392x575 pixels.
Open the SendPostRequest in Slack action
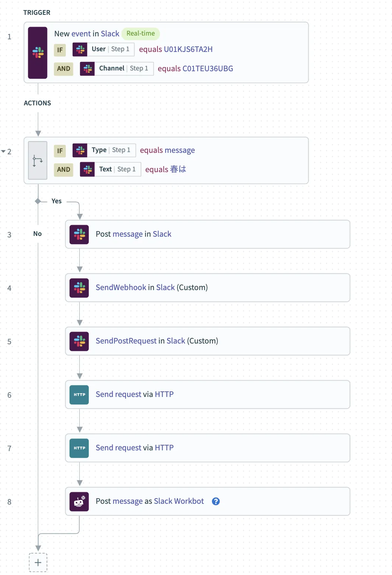tap(157, 341)
